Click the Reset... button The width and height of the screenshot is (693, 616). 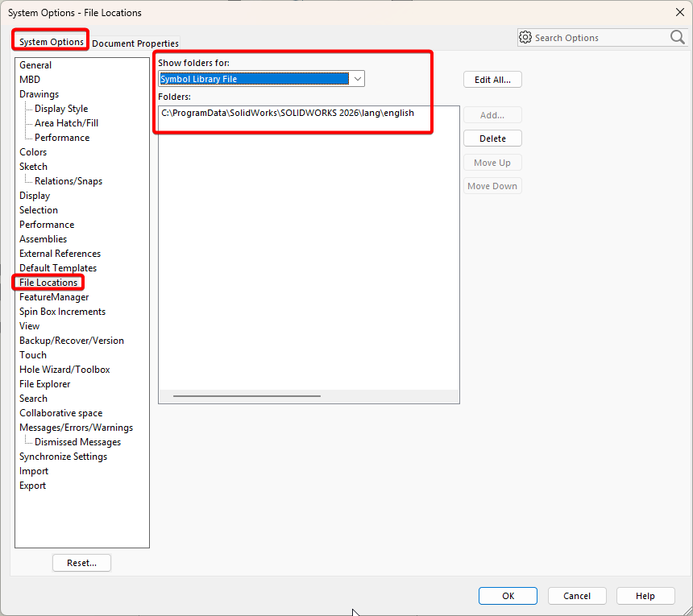point(81,563)
